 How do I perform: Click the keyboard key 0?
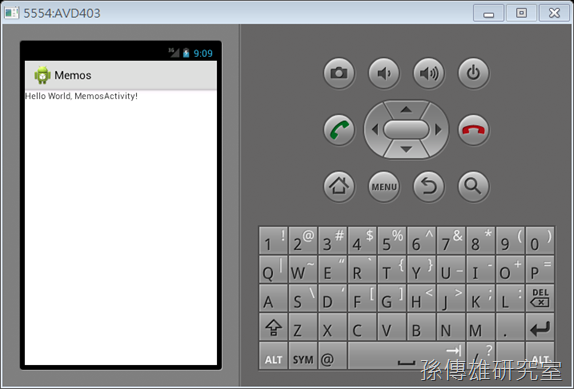point(540,240)
